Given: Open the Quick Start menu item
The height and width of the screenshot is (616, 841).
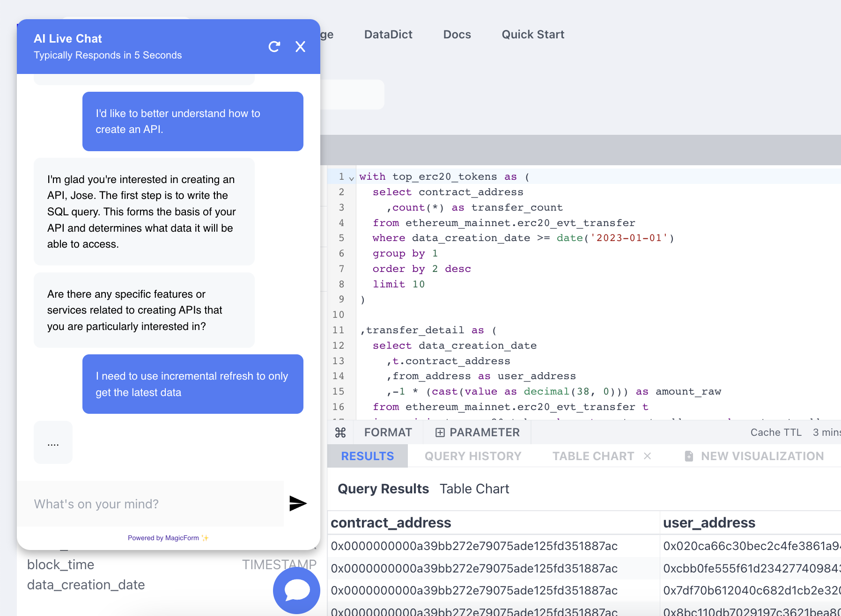Looking at the screenshot, I should 533,35.
